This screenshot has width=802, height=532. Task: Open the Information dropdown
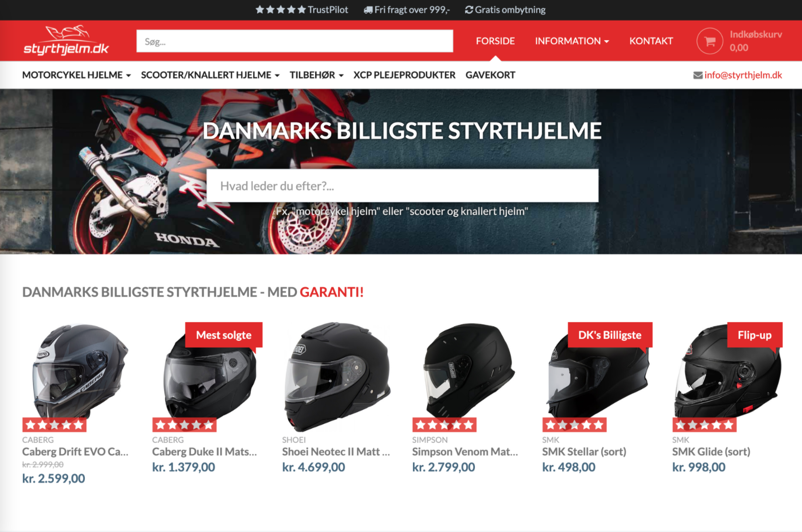coord(572,41)
